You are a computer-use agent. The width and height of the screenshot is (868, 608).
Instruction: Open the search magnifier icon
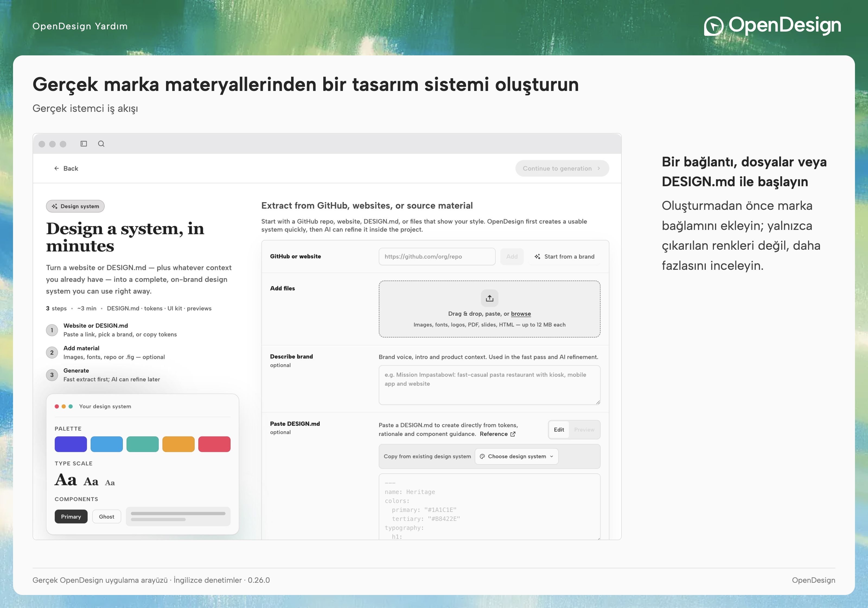coord(101,144)
